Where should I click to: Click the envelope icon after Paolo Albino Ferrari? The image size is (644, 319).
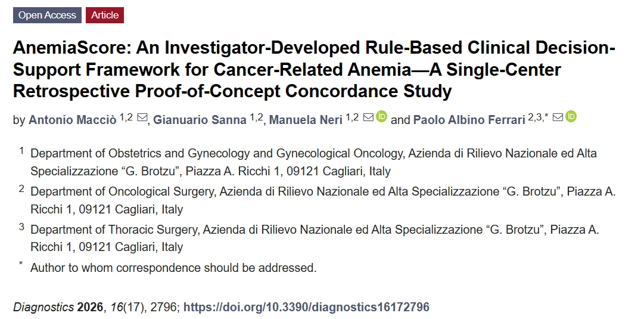pyautogui.click(x=558, y=117)
